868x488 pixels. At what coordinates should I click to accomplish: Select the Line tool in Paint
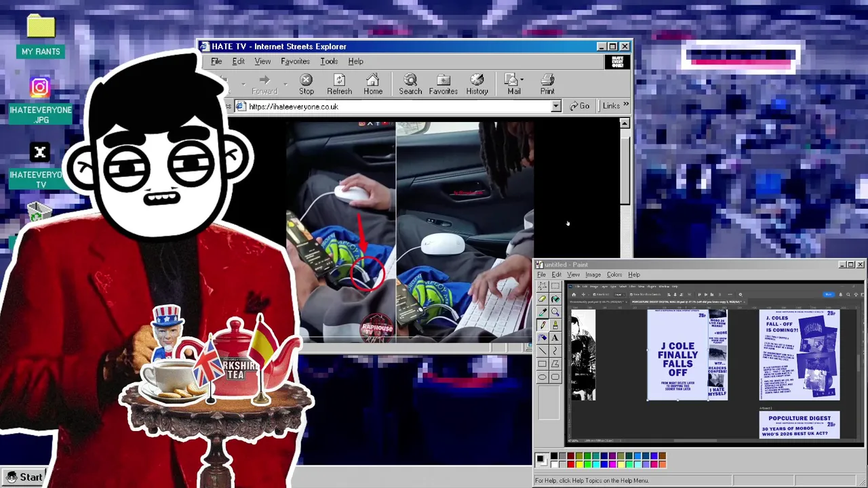click(542, 351)
